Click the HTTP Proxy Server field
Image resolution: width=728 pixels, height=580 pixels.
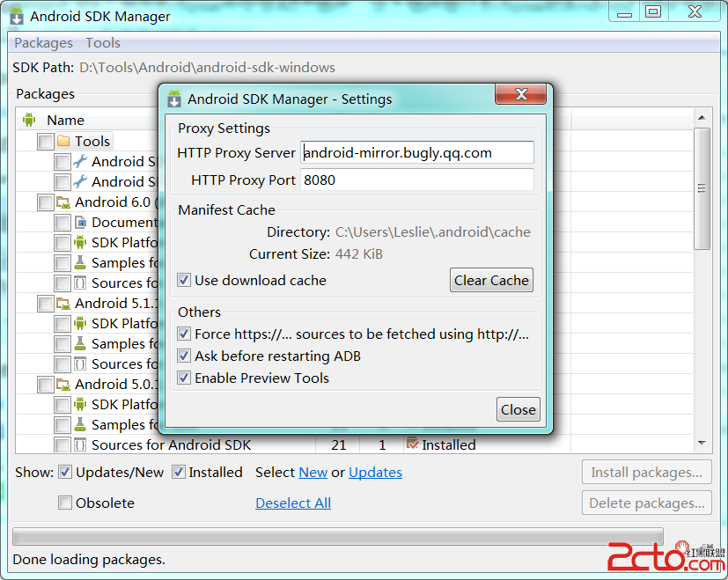point(417,152)
